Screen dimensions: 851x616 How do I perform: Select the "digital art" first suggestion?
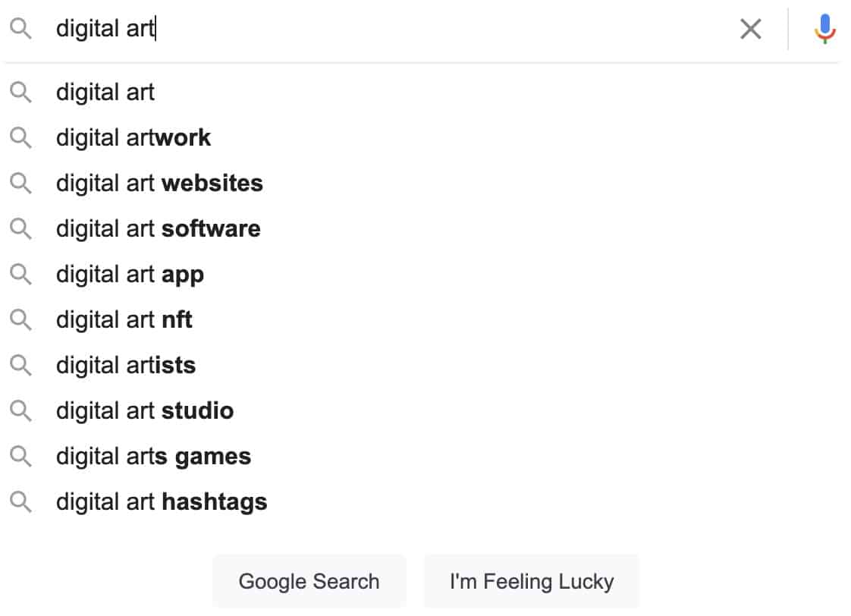click(x=105, y=93)
